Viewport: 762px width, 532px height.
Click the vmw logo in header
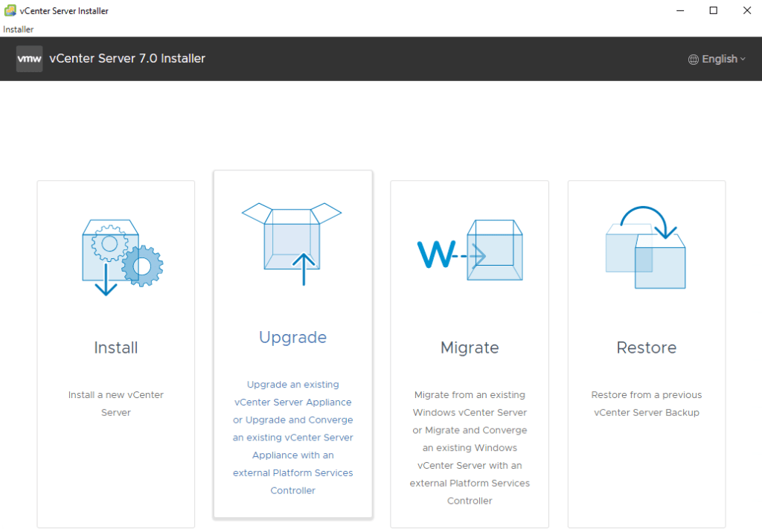coord(30,59)
